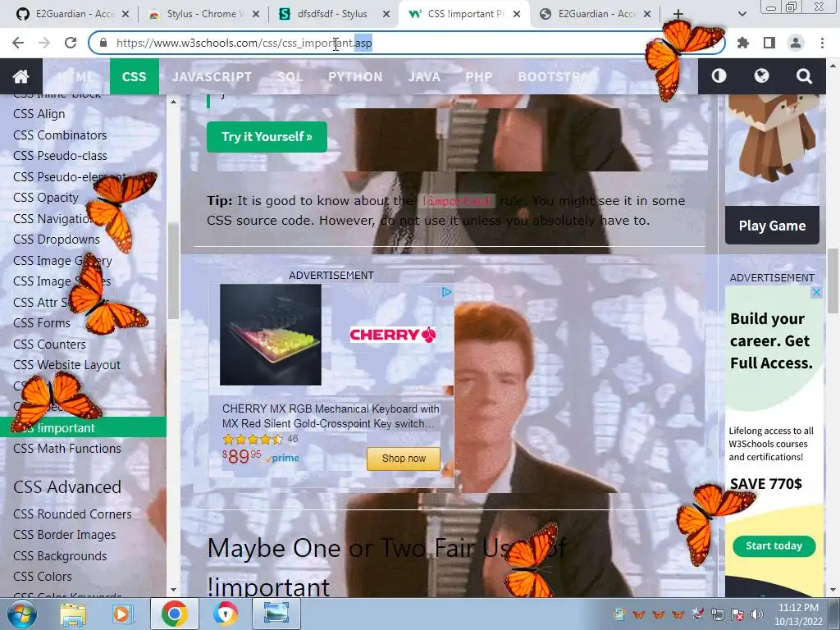
Task: Click the volume speaker tray icon
Action: click(756, 614)
